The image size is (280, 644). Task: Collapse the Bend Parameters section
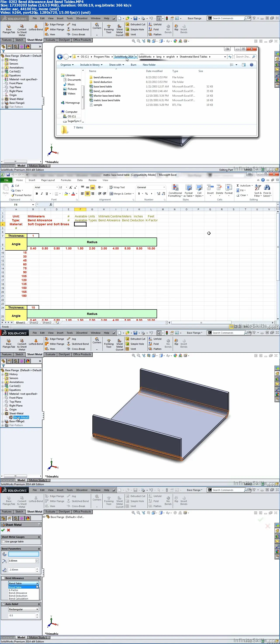tap(39, 549)
